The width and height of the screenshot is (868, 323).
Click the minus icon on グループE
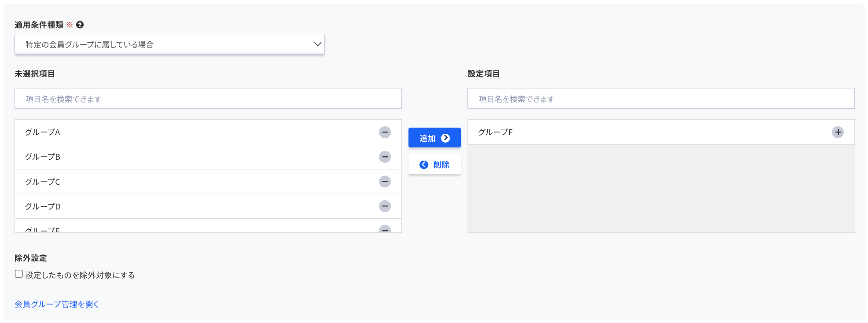(x=385, y=229)
